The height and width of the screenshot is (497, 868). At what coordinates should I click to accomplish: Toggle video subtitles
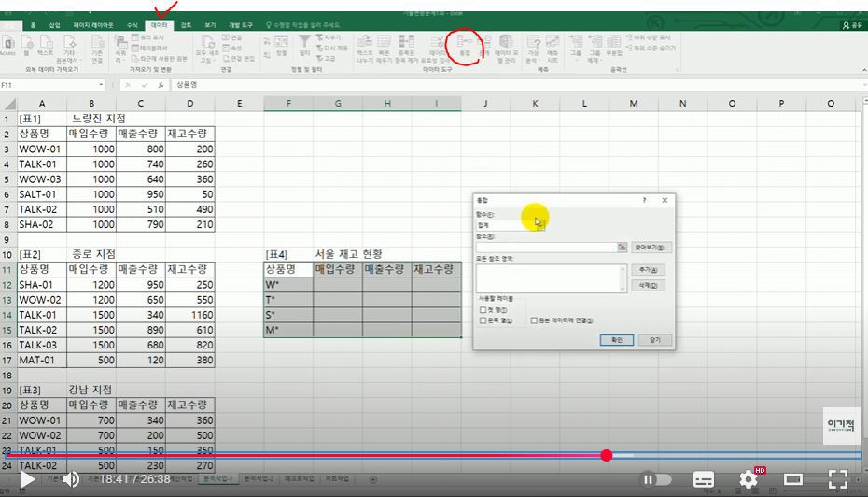(x=704, y=479)
